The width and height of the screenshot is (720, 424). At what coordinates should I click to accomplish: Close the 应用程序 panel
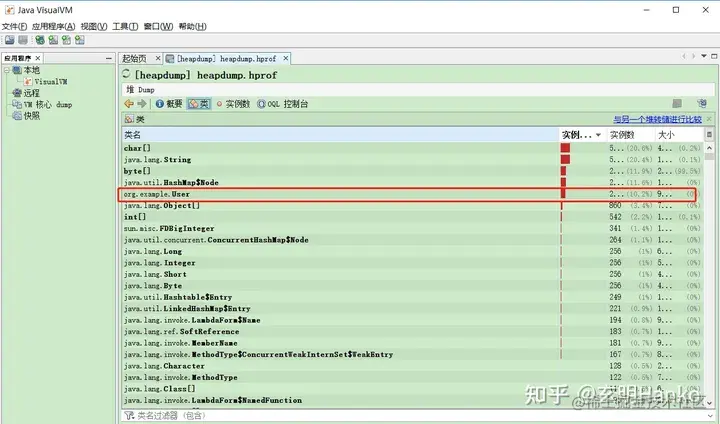38,58
